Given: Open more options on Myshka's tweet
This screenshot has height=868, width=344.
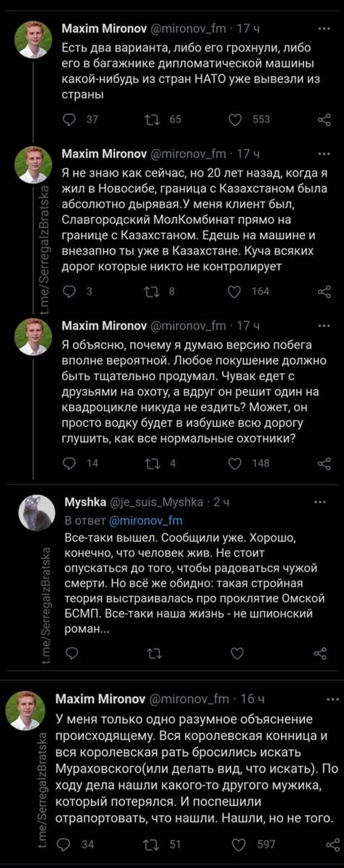Looking at the screenshot, I should [x=321, y=502].
